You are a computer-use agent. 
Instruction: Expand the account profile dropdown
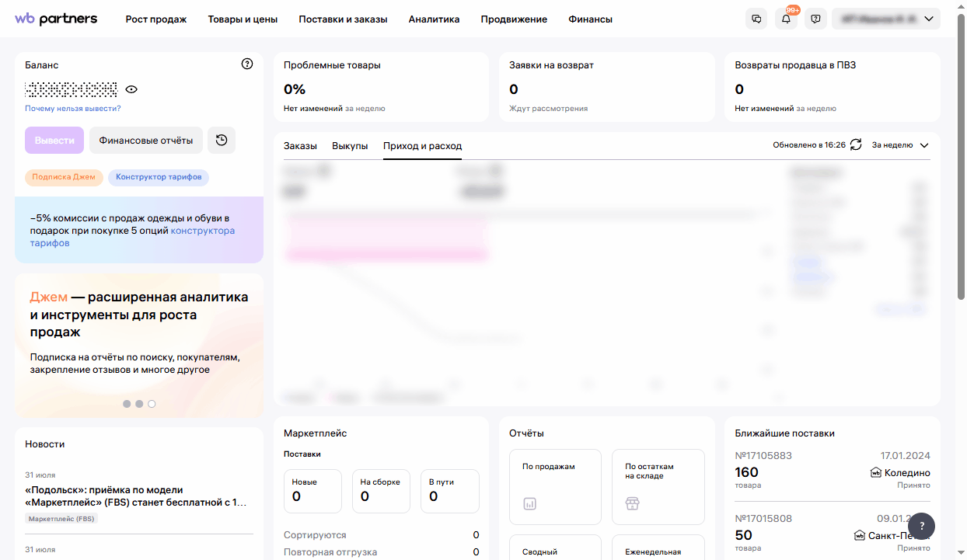click(885, 19)
